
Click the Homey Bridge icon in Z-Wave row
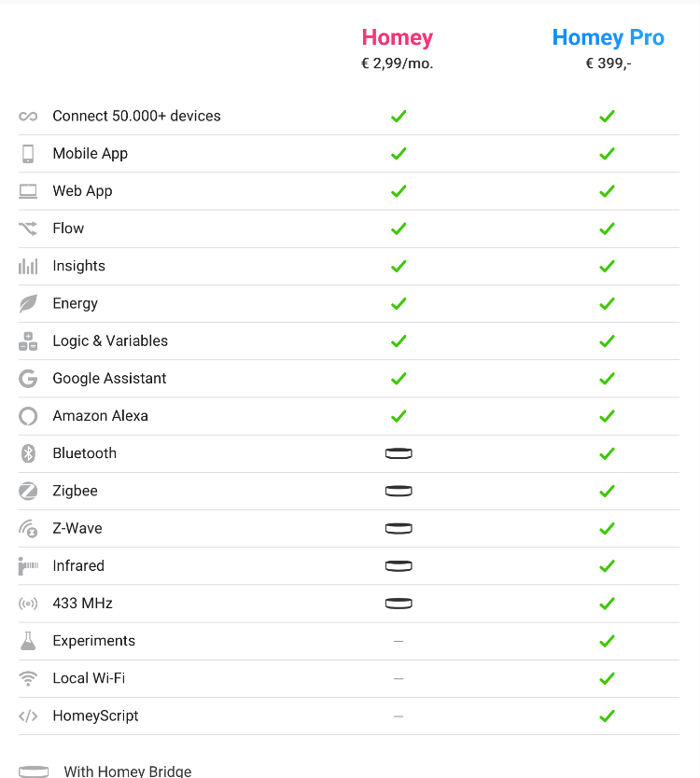point(399,528)
